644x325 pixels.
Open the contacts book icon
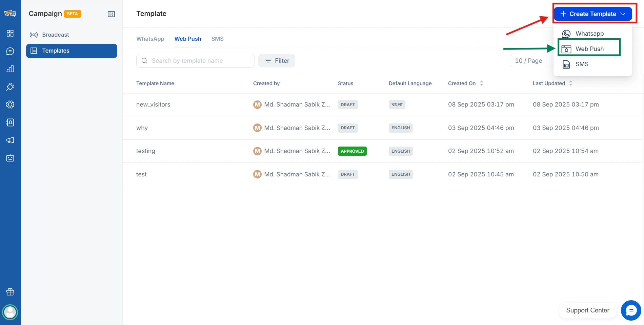click(x=10, y=122)
